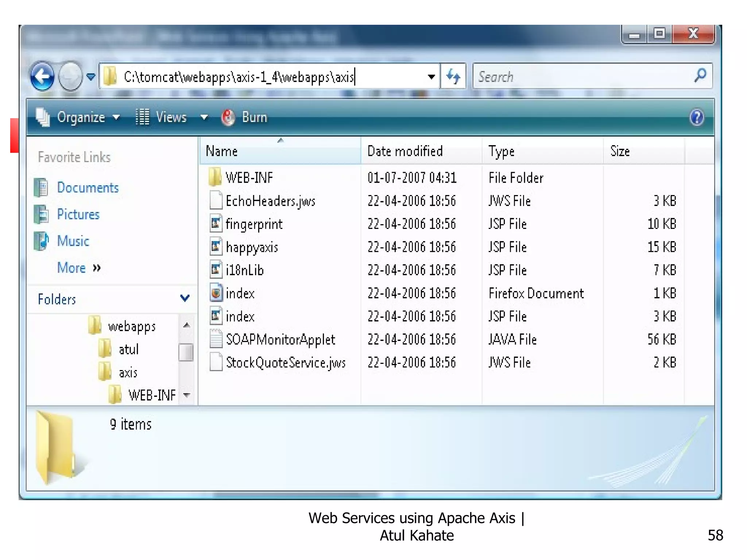Select the SOAPMonitorApplet file icon
747x560 pixels.
click(x=216, y=338)
